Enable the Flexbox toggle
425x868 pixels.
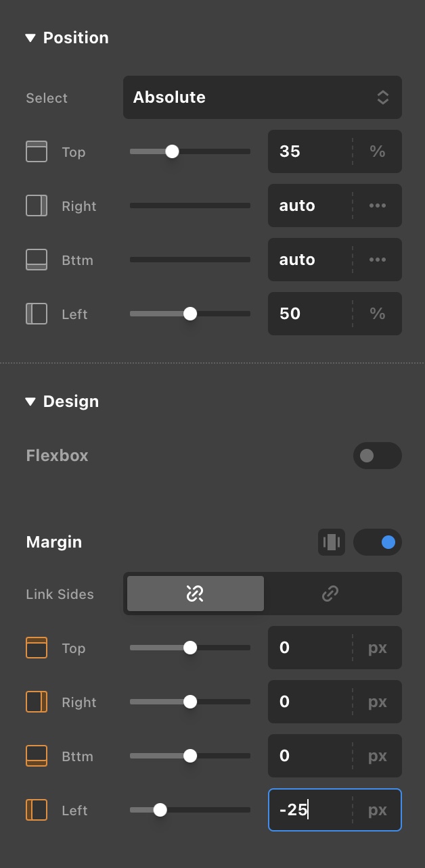377,456
